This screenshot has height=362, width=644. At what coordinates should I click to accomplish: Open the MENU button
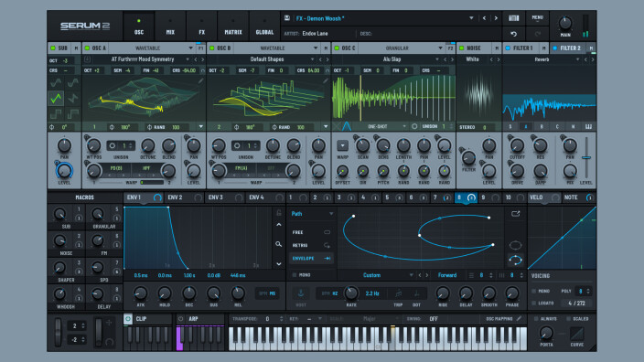click(x=537, y=18)
